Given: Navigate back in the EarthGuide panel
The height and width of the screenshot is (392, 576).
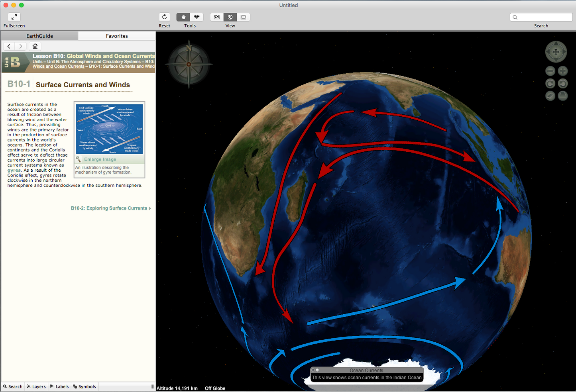Looking at the screenshot, I should tap(9, 46).
